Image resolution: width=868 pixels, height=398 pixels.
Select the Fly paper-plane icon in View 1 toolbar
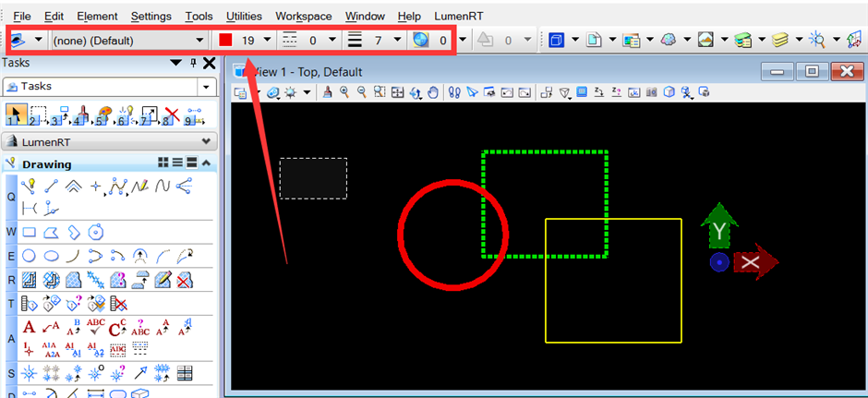click(472, 92)
